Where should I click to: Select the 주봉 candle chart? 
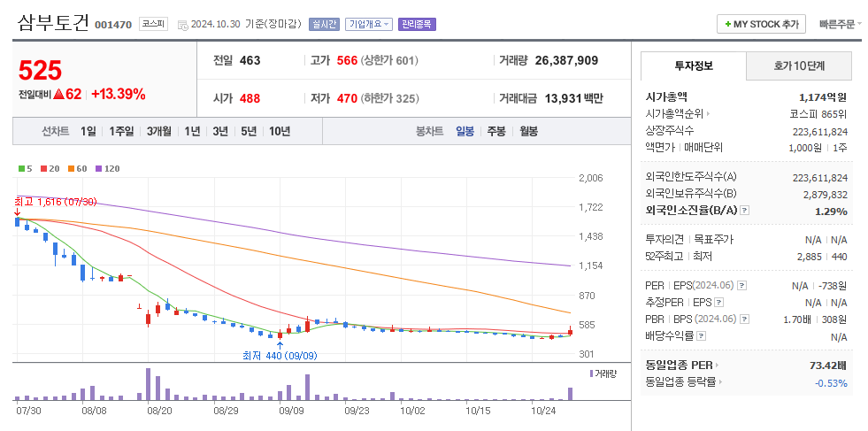[x=496, y=132]
